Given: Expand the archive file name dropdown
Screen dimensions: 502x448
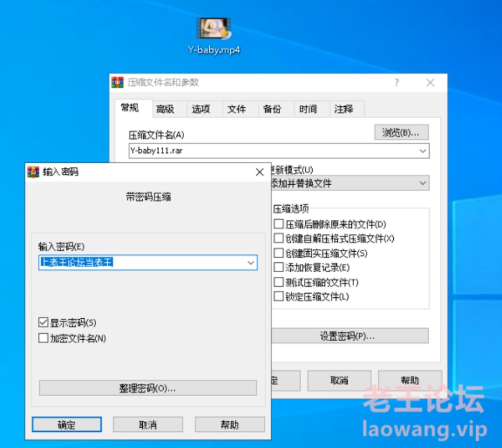Looking at the screenshot, I should click(423, 151).
